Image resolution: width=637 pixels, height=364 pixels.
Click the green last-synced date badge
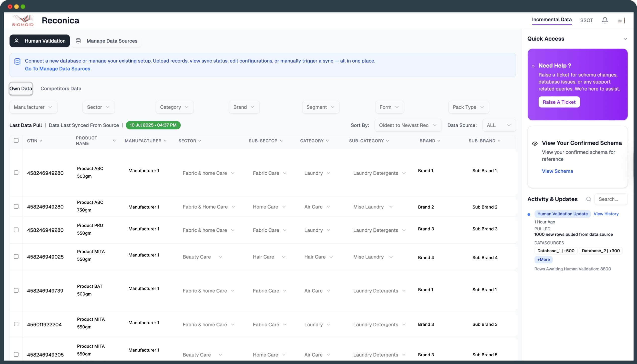pos(153,125)
